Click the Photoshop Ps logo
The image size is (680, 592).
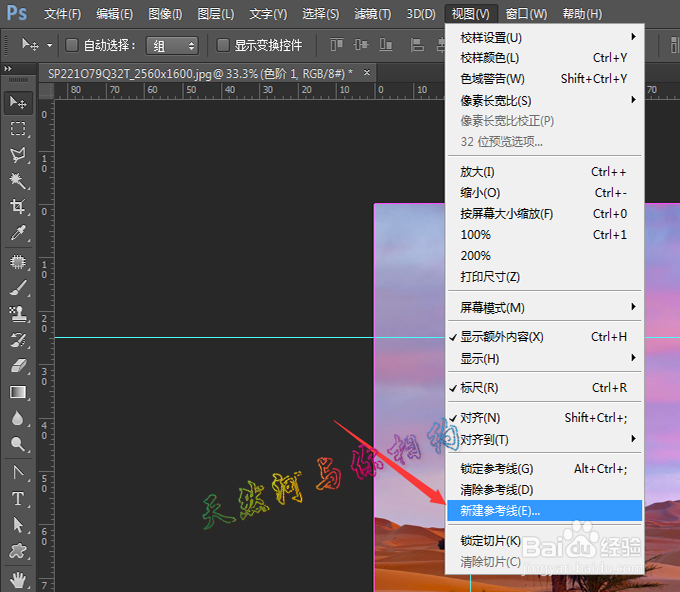pos(16,13)
